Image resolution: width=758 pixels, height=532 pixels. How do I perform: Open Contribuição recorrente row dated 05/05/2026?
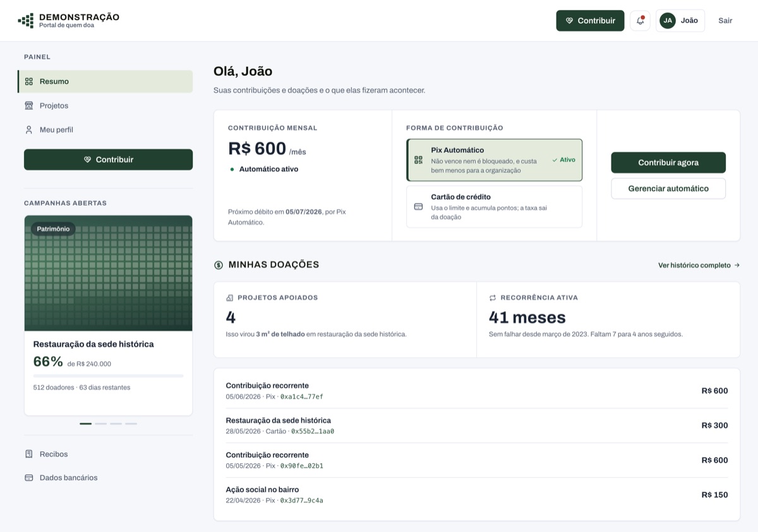[477, 460]
